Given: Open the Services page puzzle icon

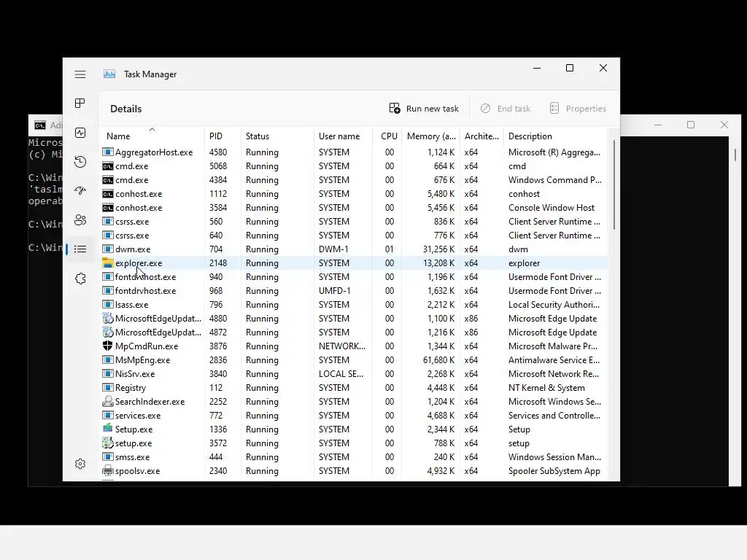Looking at the screenshot, I should [80, 279].
